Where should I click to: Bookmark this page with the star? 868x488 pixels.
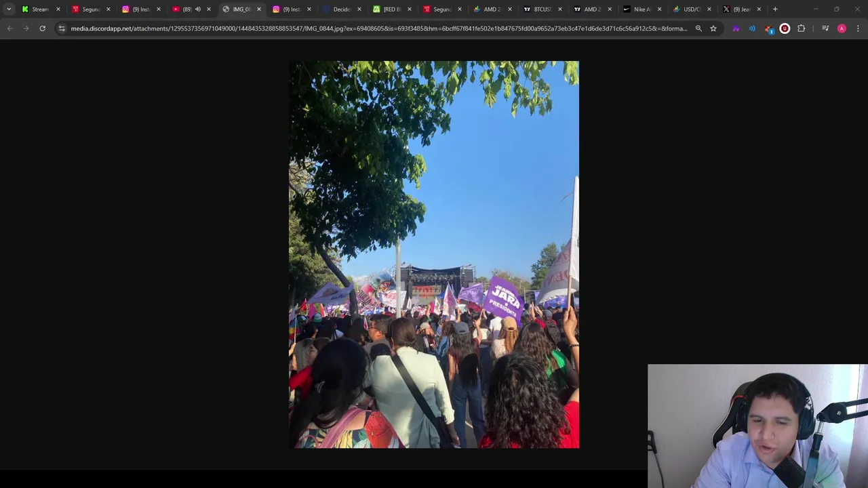(713, 28)
